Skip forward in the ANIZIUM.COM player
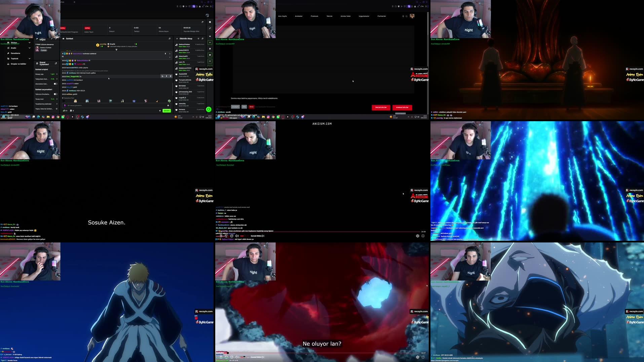 click(232, 236)
